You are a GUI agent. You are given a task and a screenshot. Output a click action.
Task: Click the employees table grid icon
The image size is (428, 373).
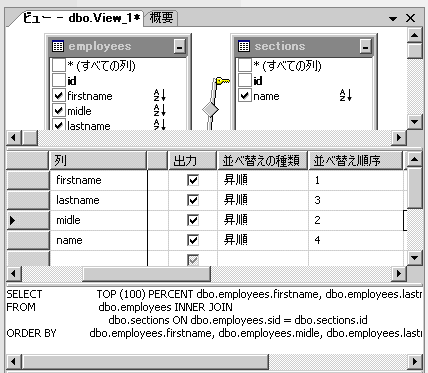58,46
